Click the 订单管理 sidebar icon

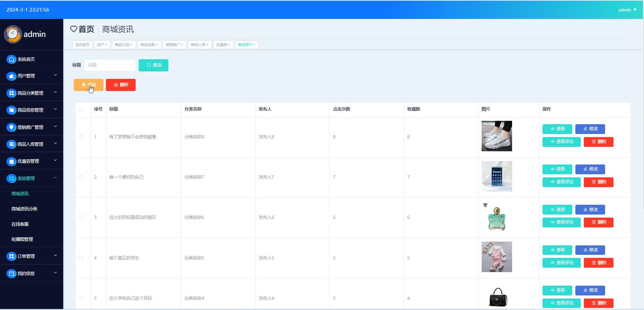pos(11,256)
